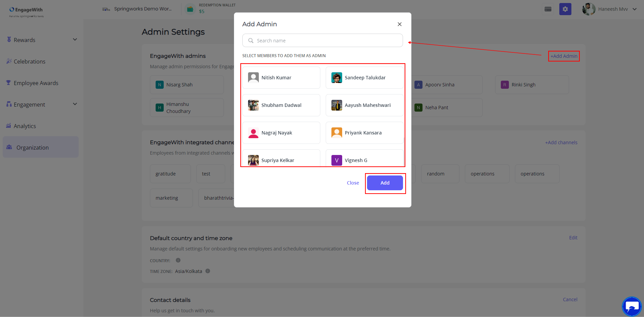Click the bharathtrivia channel chip
Screen dimensions: 644x317
(x=216, y=198)
